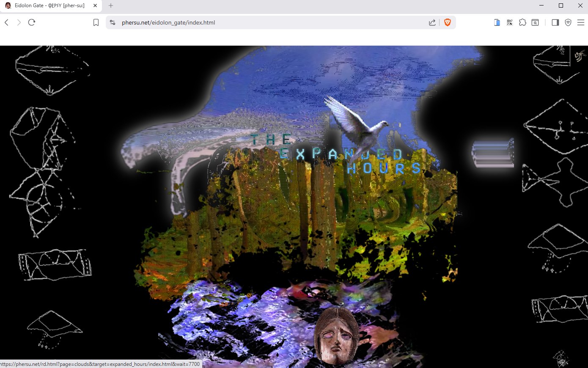Open site settings icon in address bar
The width and height of the screenshot is (588, 368).
click(x=113, y=22)
